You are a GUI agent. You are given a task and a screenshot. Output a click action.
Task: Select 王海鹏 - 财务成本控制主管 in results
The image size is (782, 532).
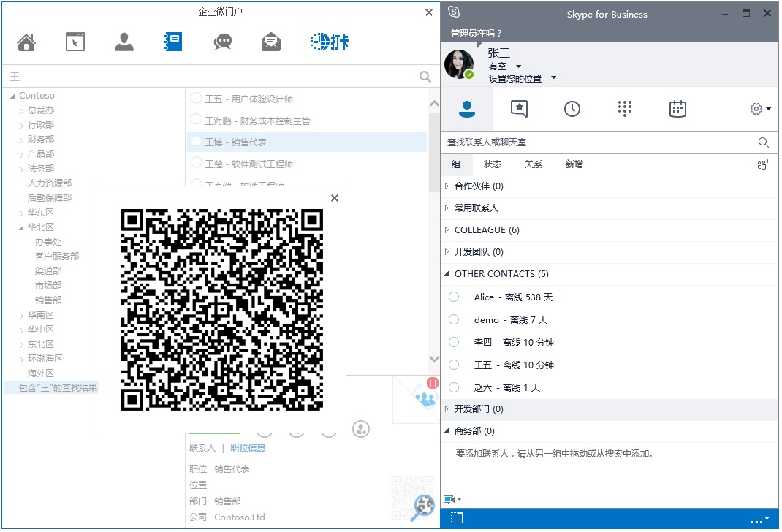tap(307, 121)
